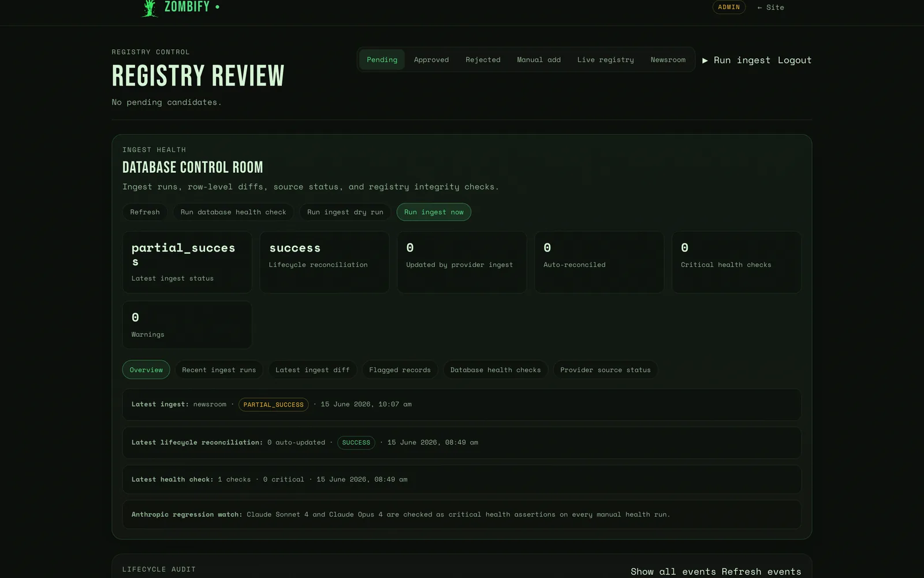The width and height of the screenshot is (924, 578).
Task: Select the Lifecycle reconciliation card
Action: coord(325,262)
